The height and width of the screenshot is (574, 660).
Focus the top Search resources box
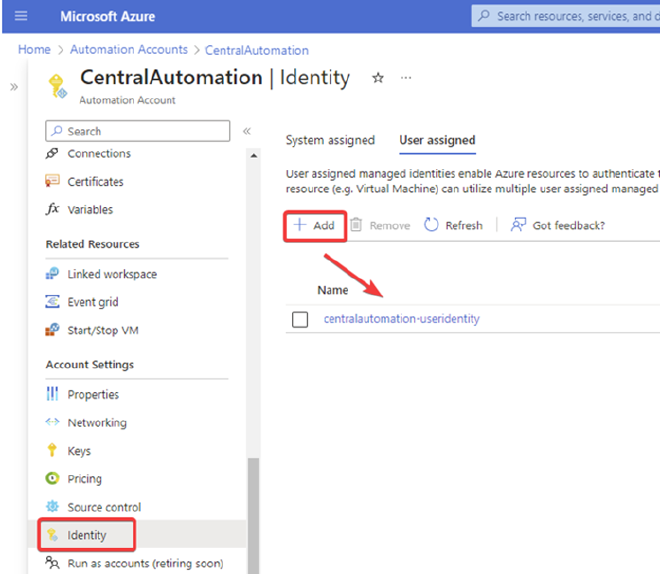[566, 16]
